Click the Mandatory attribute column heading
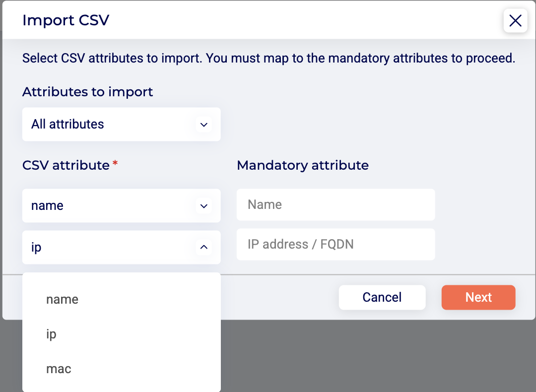Screen dimensions: 536x392 (x=303, y=165)
